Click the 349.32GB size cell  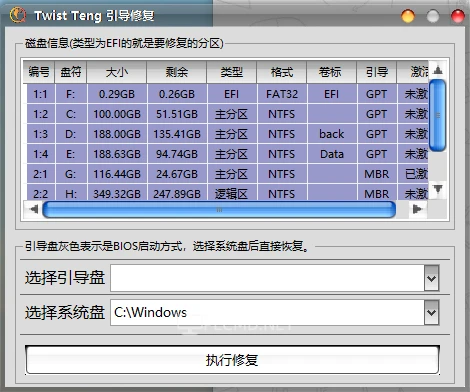(117, 193)
